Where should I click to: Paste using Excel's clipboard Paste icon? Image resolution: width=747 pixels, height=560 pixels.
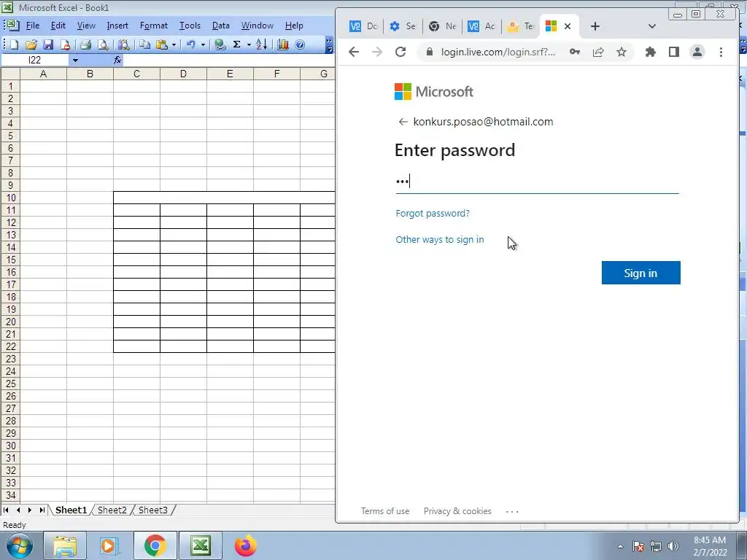pos(162,44)
